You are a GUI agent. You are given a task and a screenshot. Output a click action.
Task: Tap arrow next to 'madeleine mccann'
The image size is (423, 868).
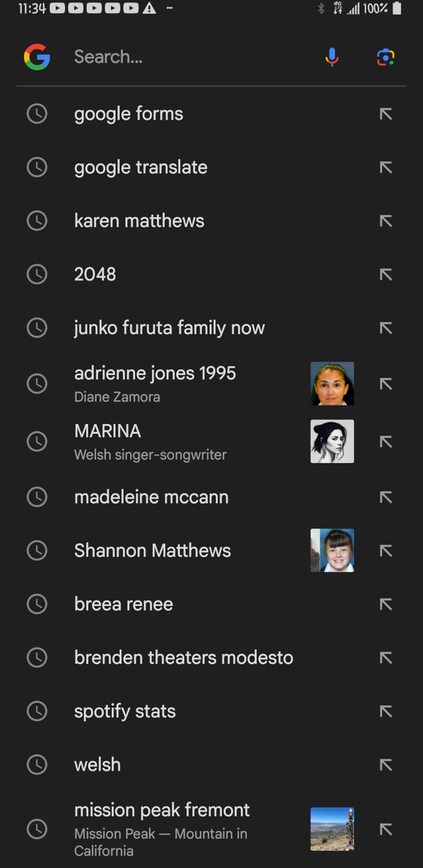click(386, 497)
